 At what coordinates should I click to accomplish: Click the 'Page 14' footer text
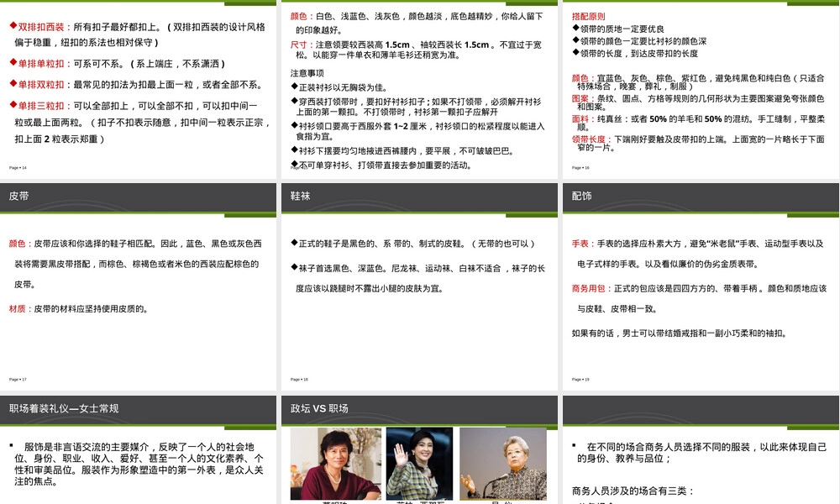[x=18, y=168]
